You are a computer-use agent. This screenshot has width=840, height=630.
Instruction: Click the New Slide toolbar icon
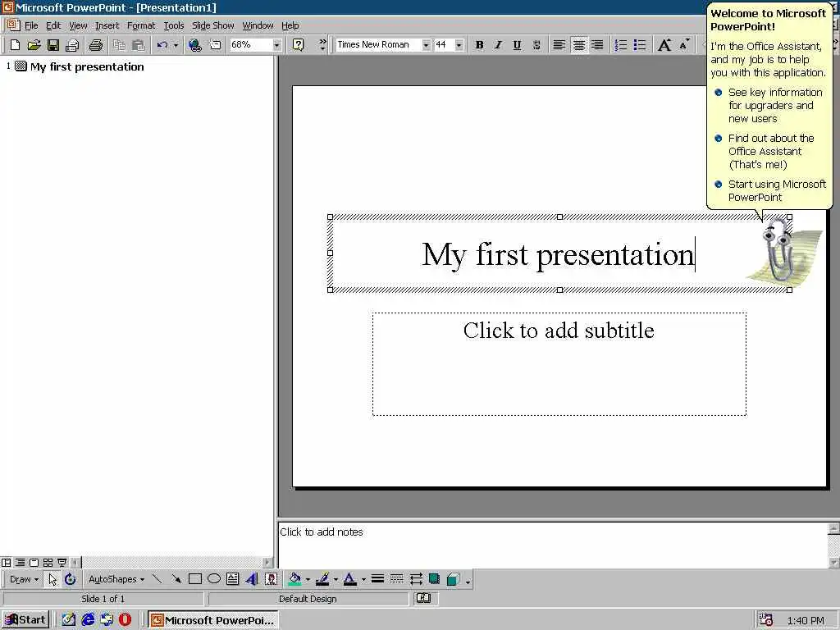tap(215, 45)
